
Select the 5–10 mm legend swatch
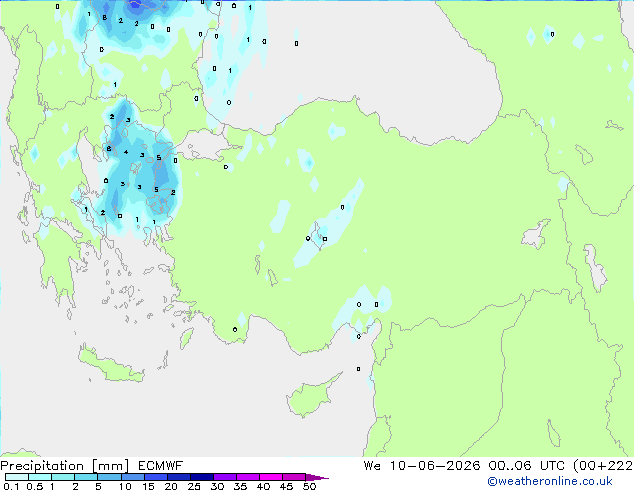(109, 477)
